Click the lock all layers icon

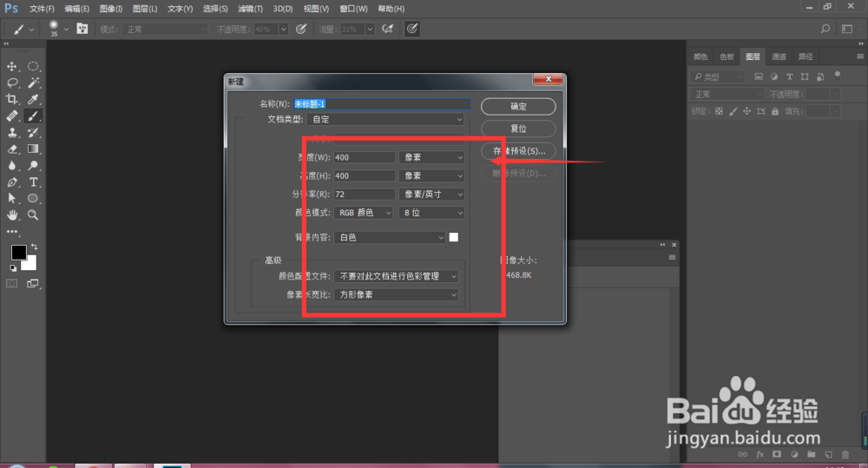[x=774, y=111]
